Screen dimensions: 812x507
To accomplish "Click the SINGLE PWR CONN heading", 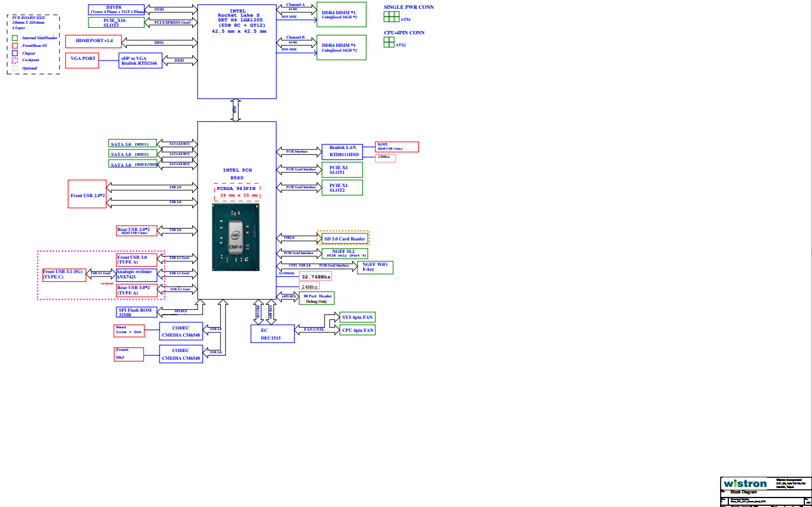I will [409, 7].
